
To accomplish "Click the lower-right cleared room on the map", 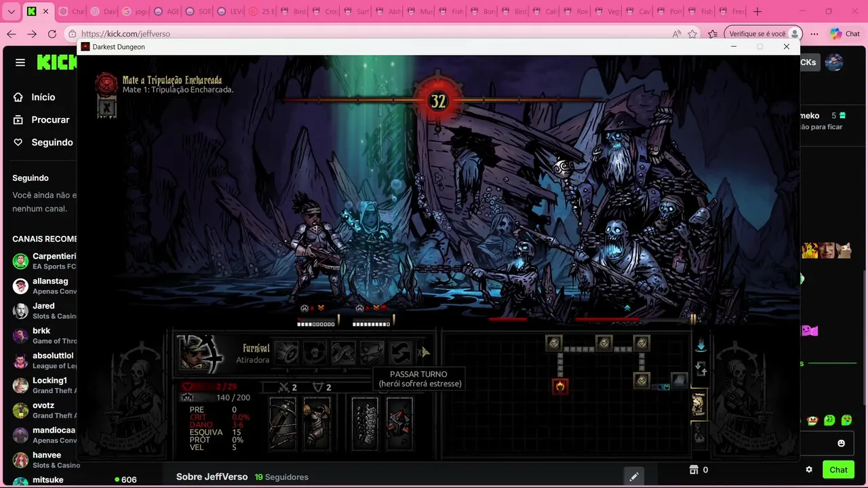I will (x=642, y=380).
